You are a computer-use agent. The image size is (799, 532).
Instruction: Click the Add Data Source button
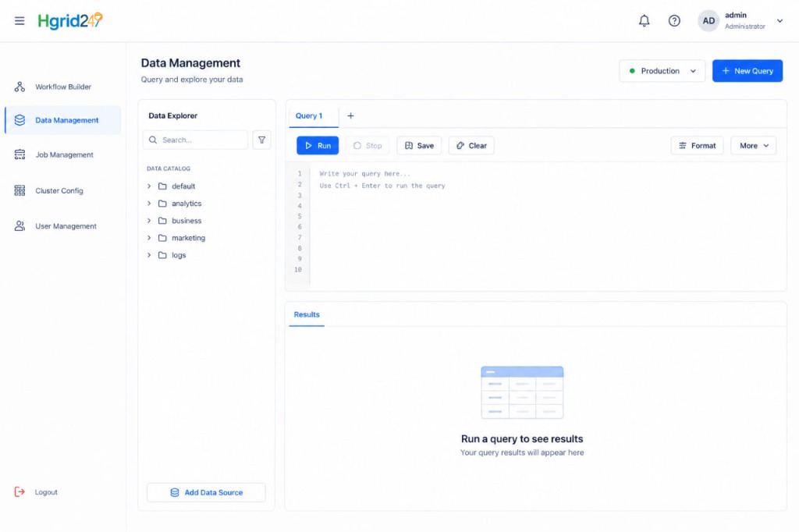click(x=206, y=492)
